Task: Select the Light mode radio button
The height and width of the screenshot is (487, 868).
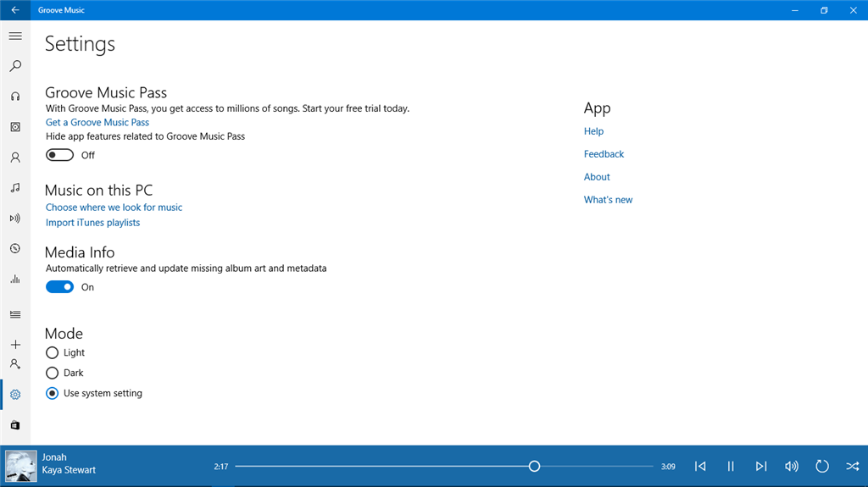Action: pos(52,352)
